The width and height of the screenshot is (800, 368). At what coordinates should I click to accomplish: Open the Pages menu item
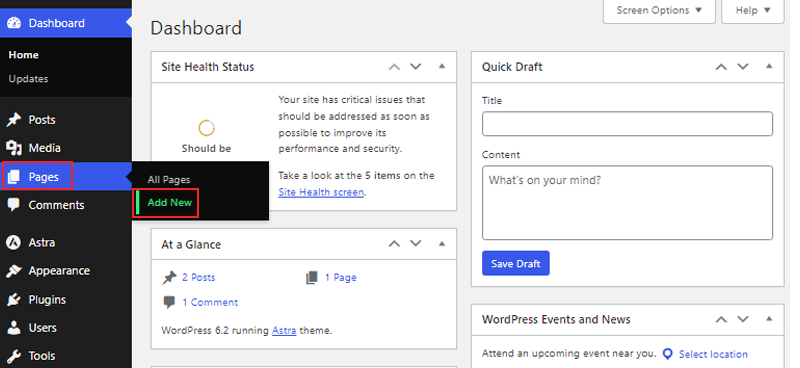(x=66, y=177)
